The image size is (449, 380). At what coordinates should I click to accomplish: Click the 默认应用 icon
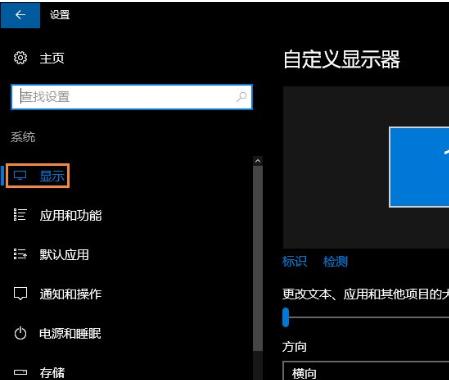click(20, 254)
